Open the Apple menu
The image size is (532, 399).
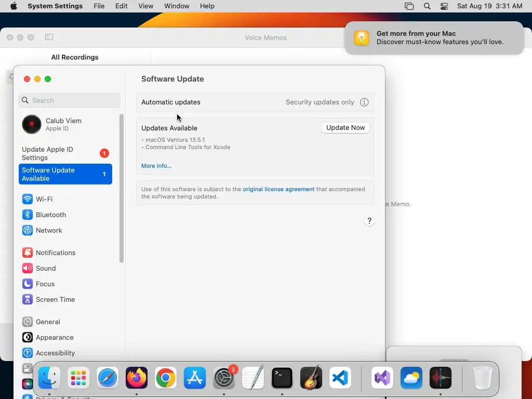[14, 6]
